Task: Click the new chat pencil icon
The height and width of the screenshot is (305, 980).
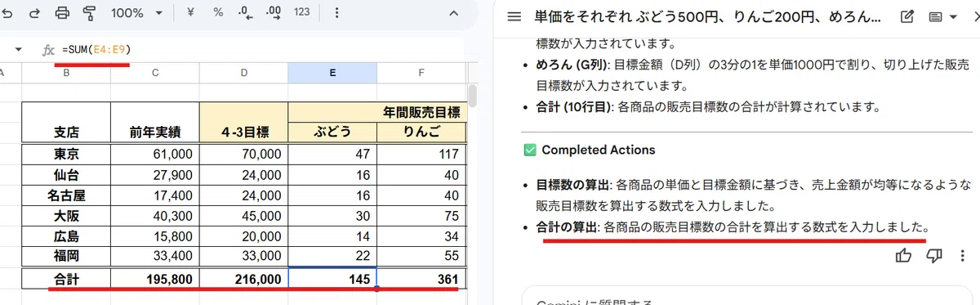Action: pyautogui.click(x=906, y=16)
